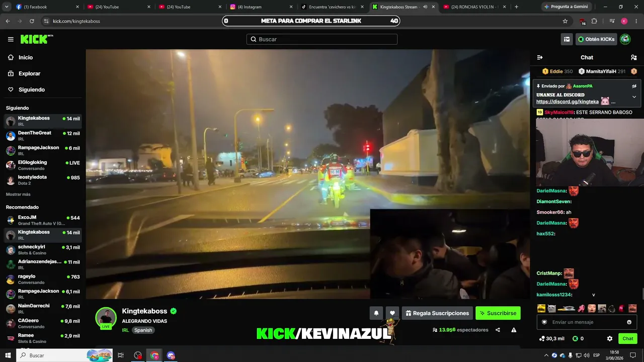Expand the pinned Discord message
The height and width of the screenshot is (362, 644).
pyautogui.click(x=634, y=97)
